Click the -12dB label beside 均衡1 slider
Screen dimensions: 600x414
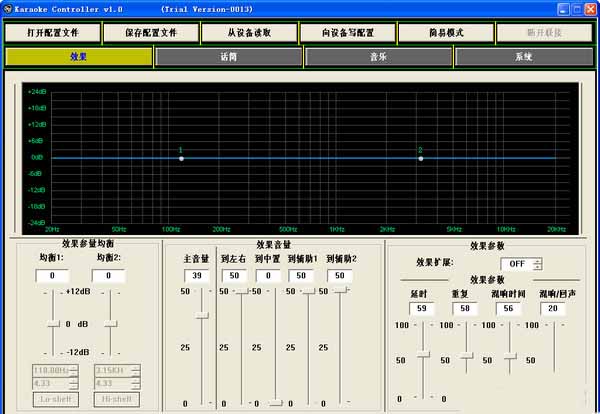pos(78,352)
